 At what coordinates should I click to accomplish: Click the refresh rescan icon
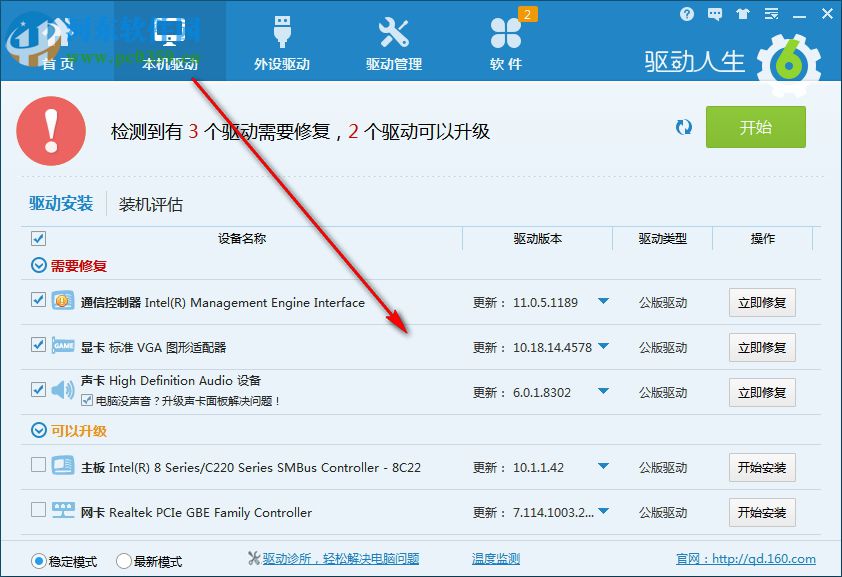(x=683, y=128)
